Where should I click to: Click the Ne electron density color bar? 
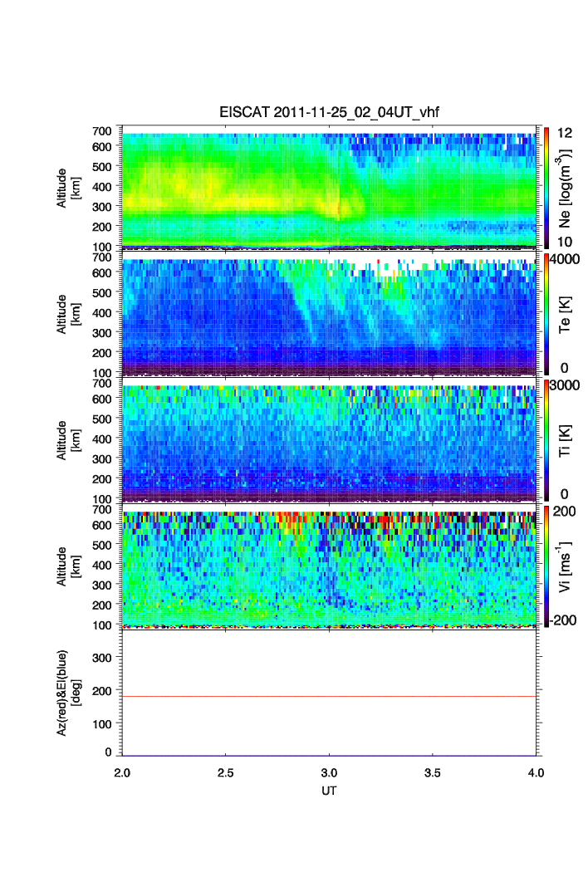click(546, 188)
